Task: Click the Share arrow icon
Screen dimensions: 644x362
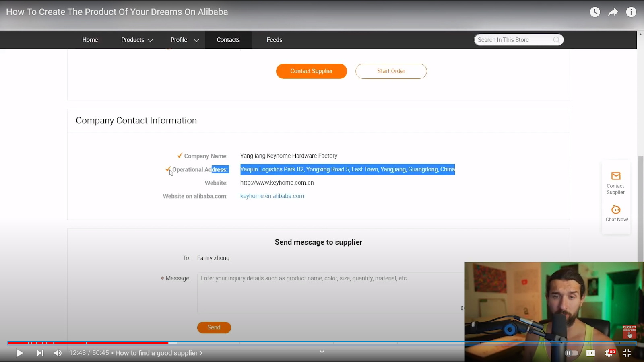Action: (613, 12)
